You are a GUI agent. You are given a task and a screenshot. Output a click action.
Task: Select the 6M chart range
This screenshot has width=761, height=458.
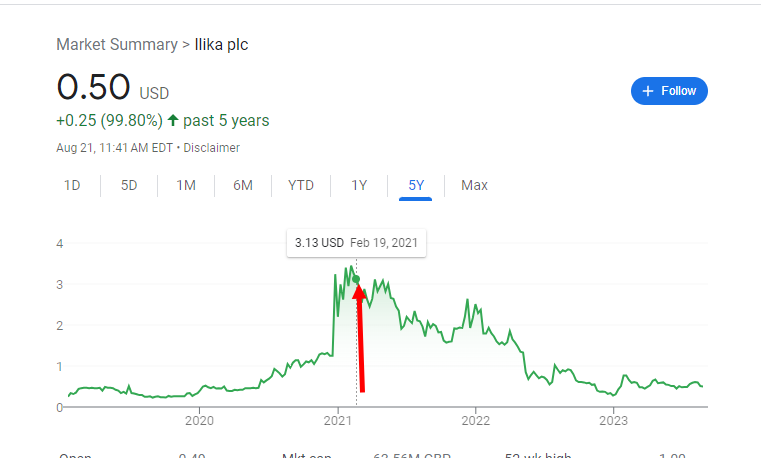[x=243, y=185]
